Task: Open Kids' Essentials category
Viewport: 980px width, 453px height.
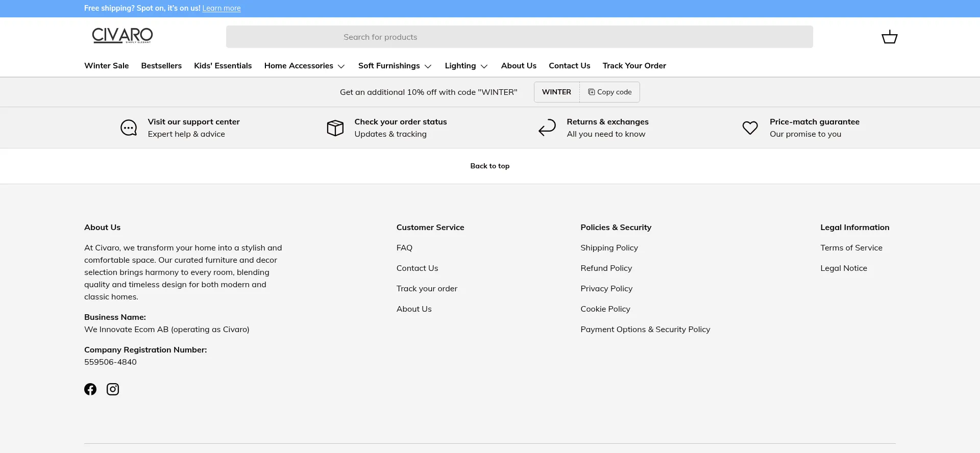Action: pos(223,65)
